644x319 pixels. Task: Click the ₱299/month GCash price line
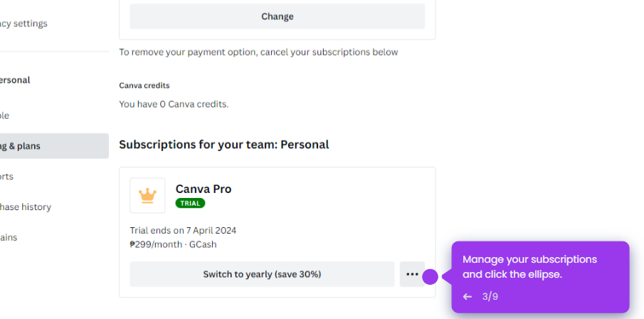point(173,244)
